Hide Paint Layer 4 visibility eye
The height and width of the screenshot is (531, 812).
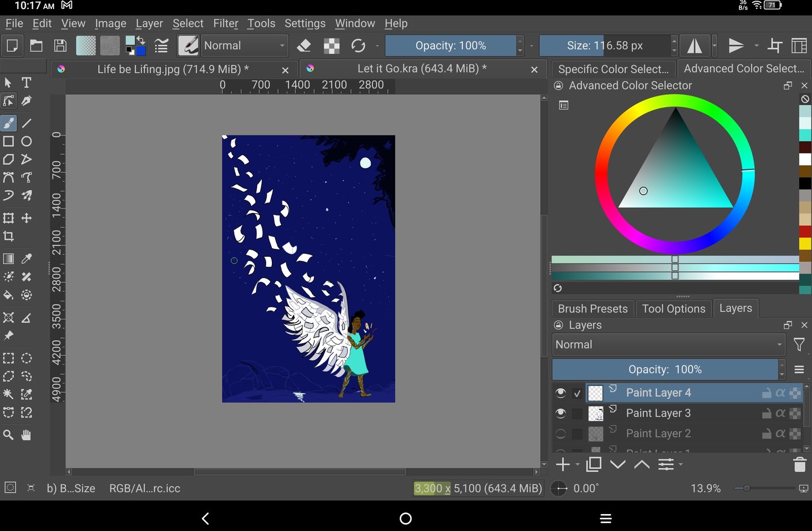(x=561, y=393)
